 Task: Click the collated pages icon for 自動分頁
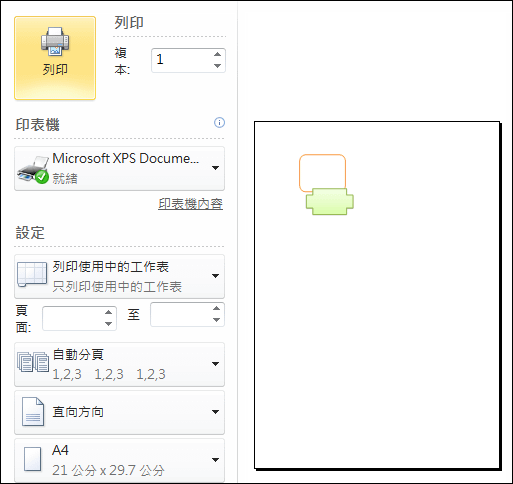(x=33, y=362)
